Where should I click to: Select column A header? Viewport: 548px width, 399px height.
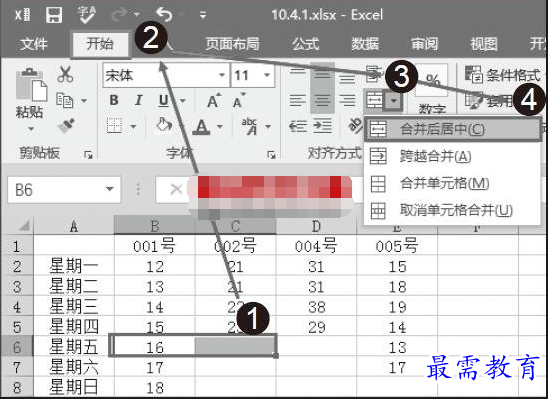74,226
